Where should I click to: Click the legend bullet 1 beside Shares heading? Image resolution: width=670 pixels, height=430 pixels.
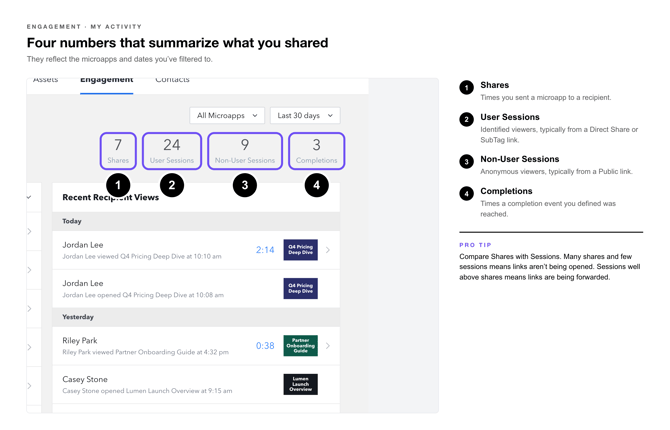(x=466, y=88)
